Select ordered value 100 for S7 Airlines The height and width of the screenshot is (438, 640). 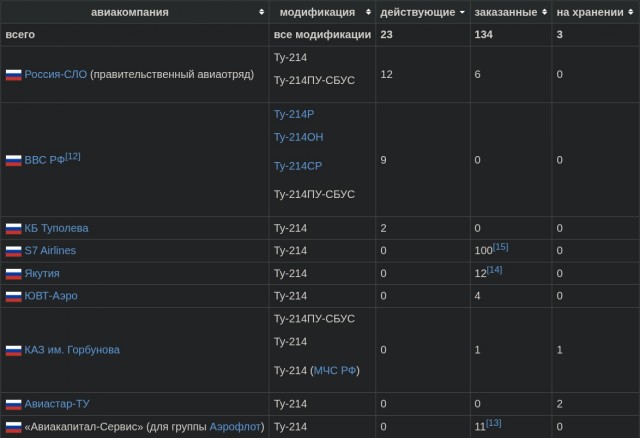pyautogui.click(x=484, y=251)
